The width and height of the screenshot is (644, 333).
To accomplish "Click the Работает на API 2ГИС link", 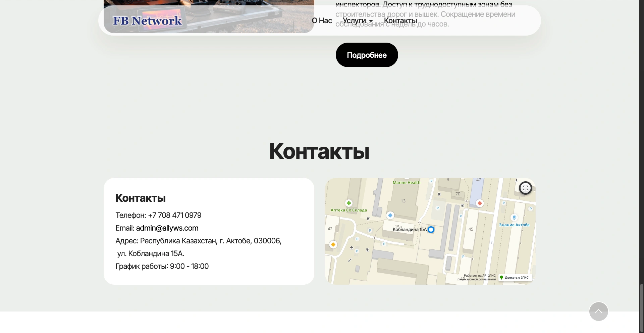I will point(480,276).
